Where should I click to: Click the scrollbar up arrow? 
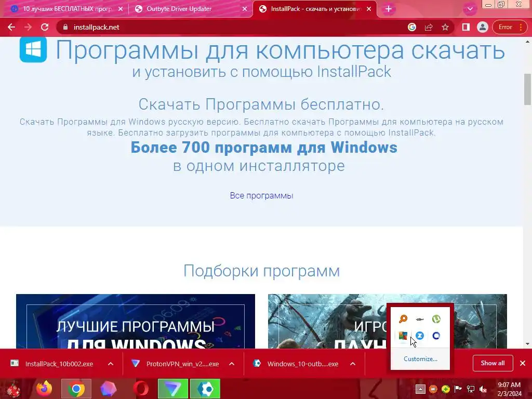point(527,42)
